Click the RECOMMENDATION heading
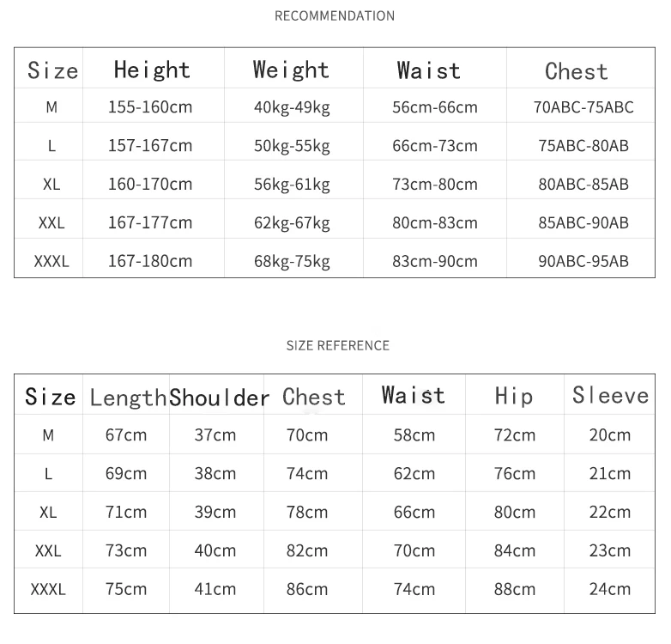Image resolution: width=671 pixels, height=644 pixels. 335,15
